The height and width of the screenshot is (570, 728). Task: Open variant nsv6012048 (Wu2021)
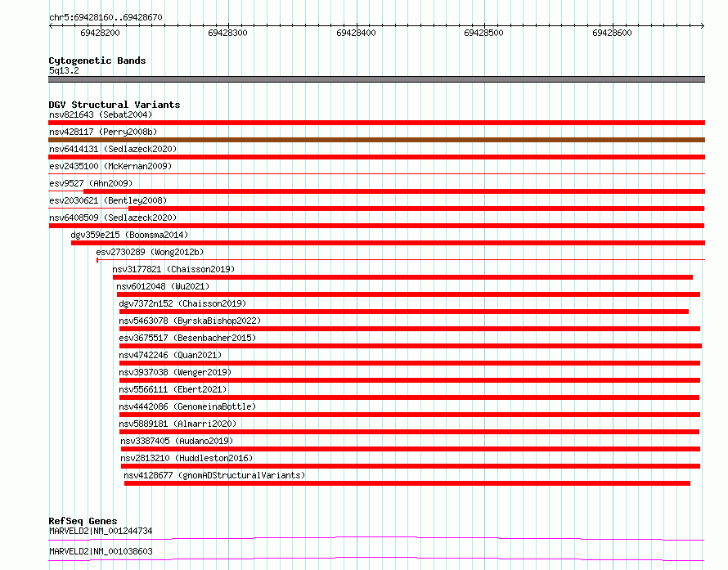point(163,286)
